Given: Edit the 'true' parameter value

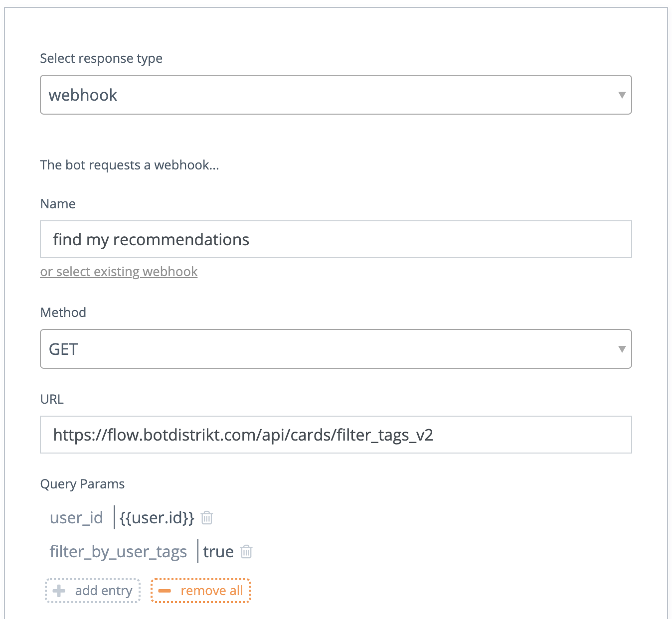Looking at the screenshot, I should click(218, 552).
